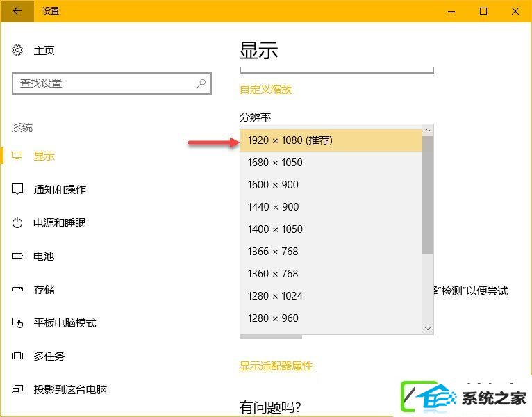Open 电池 settings page
The height and width of the screenshot is (417, 532).
[44, 256]
